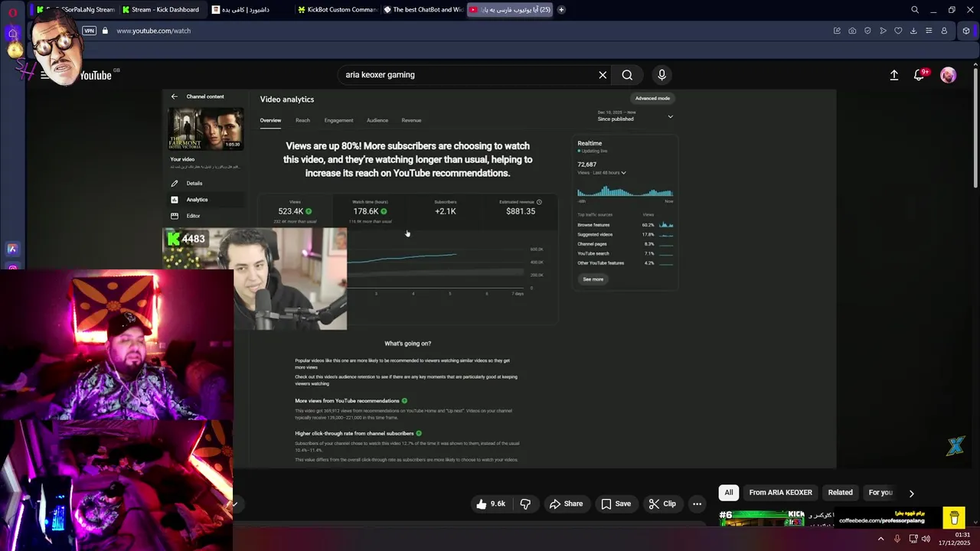Screen dimensions: 980x551
Task: Open the browser downloads icon
Action: [913, 31]
